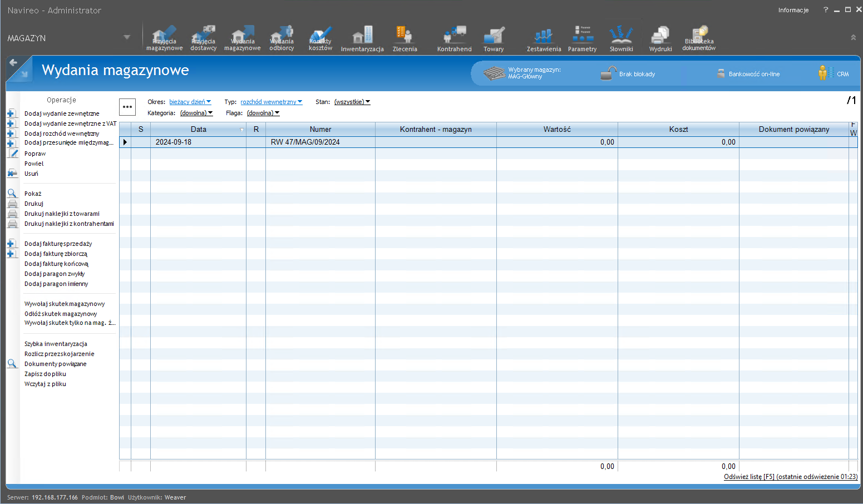The width and height of the screenshot is (863, 504).
Task: Click the three-dots options button
Action: click(127, 107)
